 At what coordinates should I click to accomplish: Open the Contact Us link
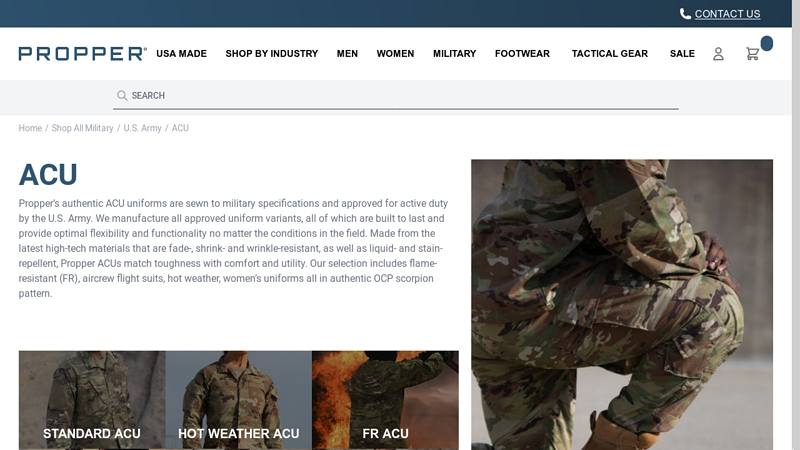click(x=727, y=14)
